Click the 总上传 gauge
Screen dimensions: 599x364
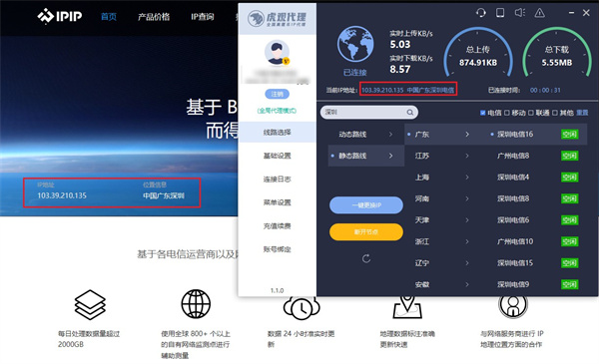[x=478, y=52]
